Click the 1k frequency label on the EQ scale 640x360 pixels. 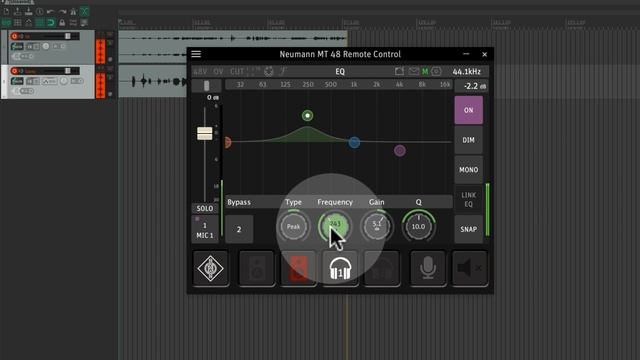354,84
